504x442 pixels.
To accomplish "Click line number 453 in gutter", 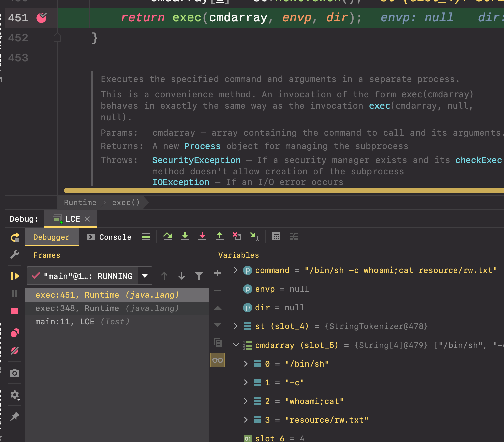I will coord(18,58).
